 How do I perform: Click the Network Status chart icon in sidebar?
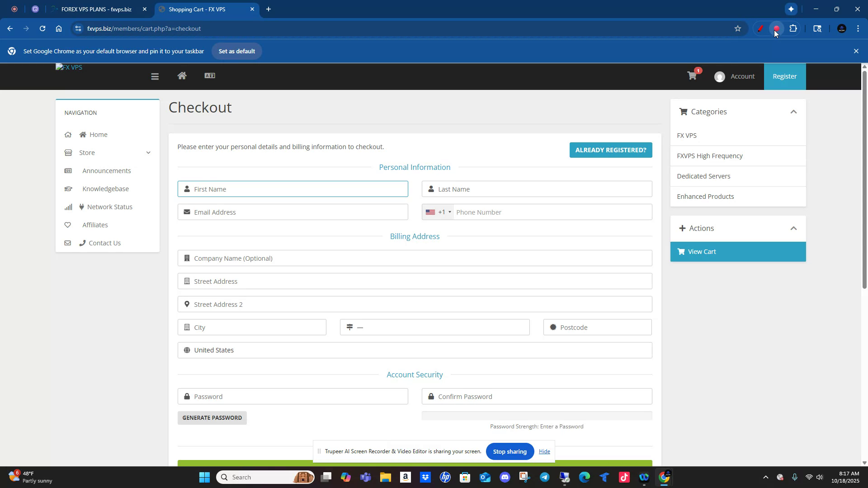pos(68,207)
